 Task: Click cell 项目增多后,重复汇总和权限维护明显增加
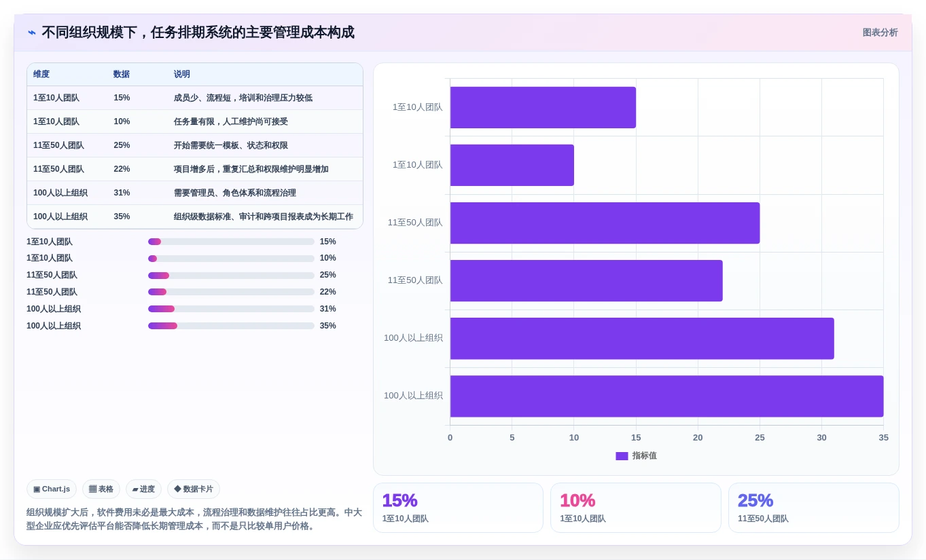point(251,169)
